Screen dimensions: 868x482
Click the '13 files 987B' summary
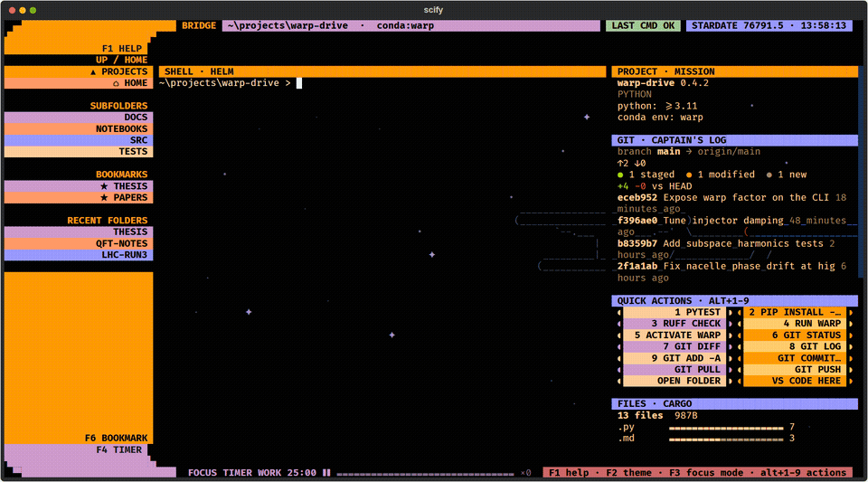[x=657, y=416]
